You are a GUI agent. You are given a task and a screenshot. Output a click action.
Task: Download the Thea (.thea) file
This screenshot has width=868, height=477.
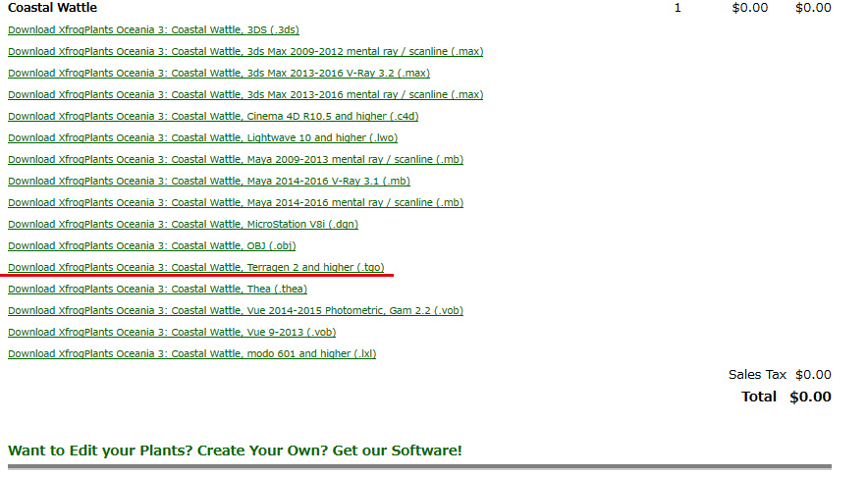[x=157, y=289]
